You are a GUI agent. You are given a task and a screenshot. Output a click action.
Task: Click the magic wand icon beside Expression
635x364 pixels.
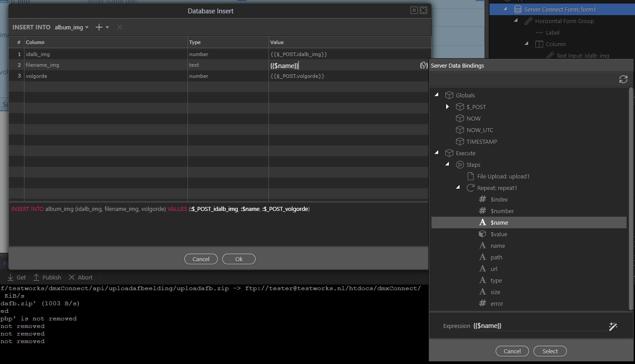pos(613,327)
